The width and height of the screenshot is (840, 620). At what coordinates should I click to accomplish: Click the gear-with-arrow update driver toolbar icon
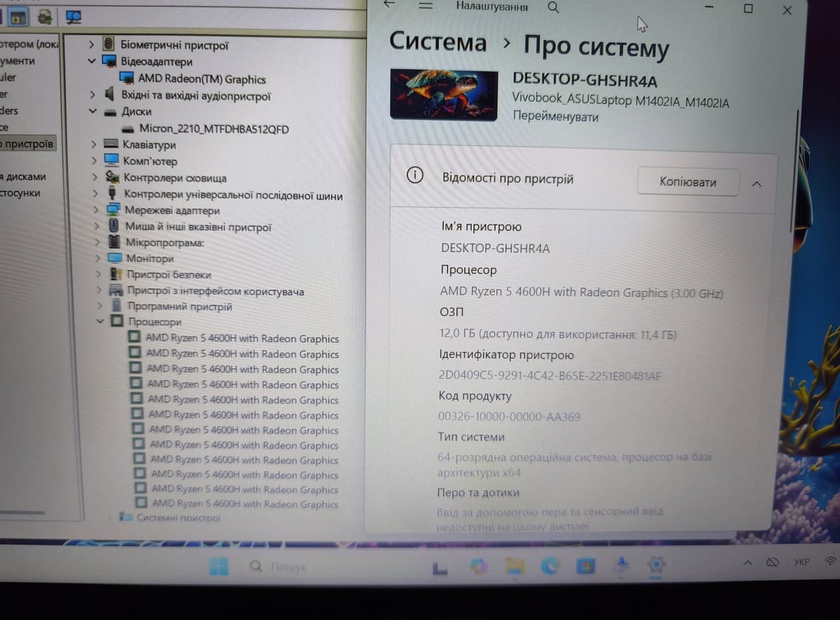click(44, 17)
